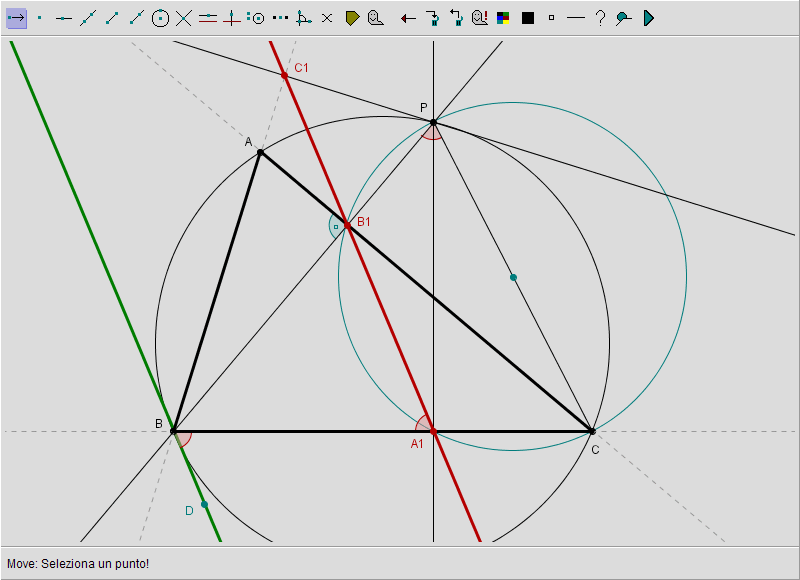Click the label 'C1'
Viewport: 800px width, 580px height.
click(x=302, y=68)
